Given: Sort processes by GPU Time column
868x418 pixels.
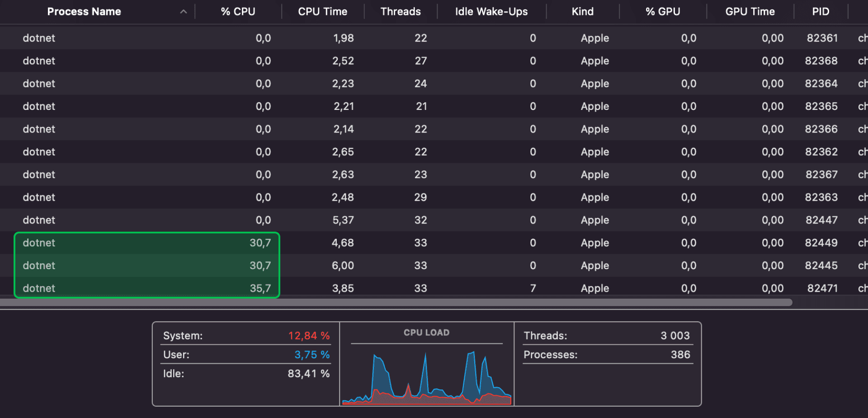Looking at the screenshot, I should click(x=750, y=11).
